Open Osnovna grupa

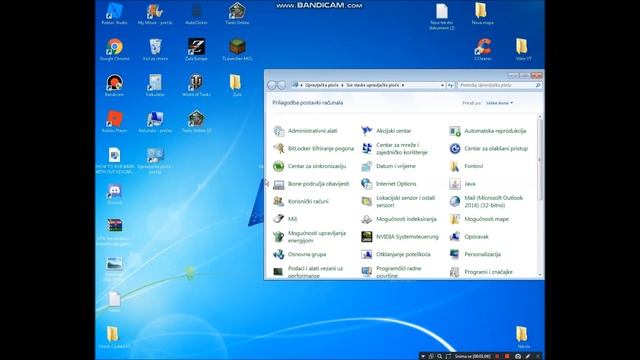300,254
